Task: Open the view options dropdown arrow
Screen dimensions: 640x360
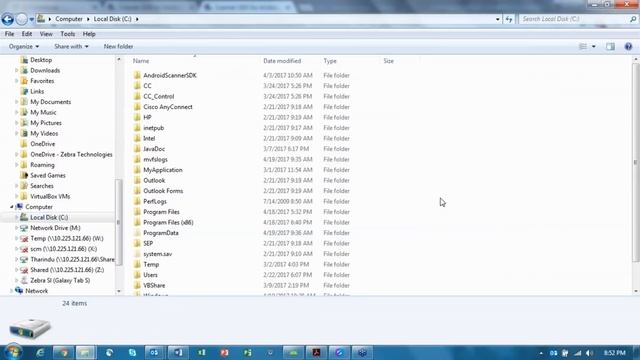Action: tap(593, 47)
